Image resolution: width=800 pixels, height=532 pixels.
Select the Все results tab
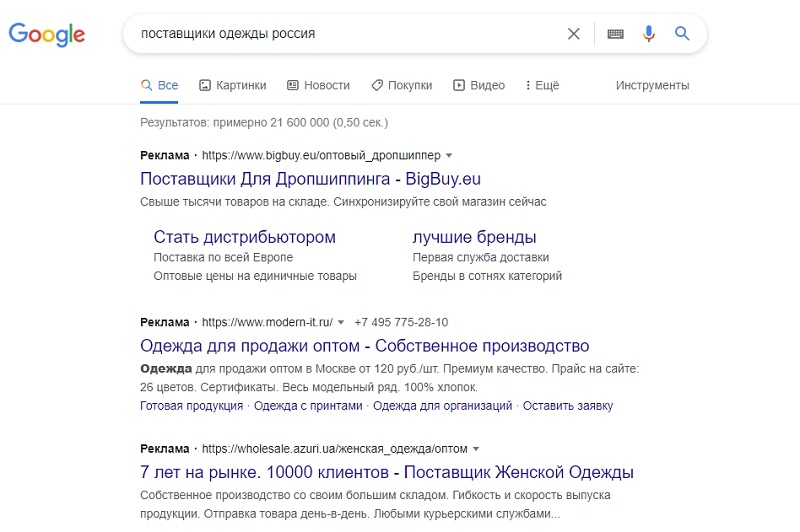(x=159, y=85)
